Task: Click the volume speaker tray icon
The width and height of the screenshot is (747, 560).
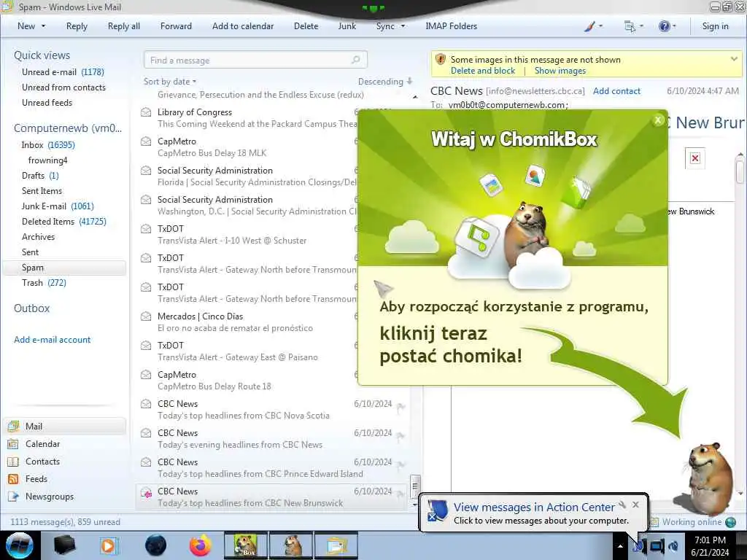Action: point(673,546)
